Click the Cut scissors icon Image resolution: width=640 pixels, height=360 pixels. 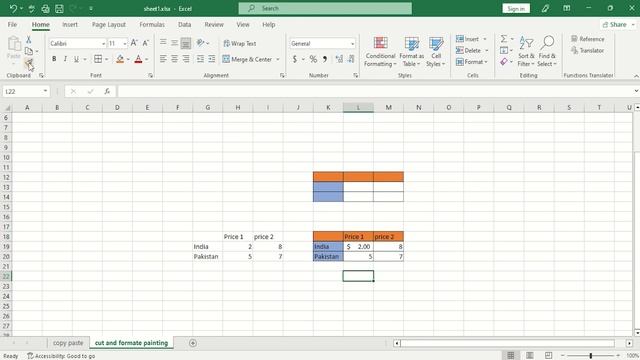tap(29, 40)
